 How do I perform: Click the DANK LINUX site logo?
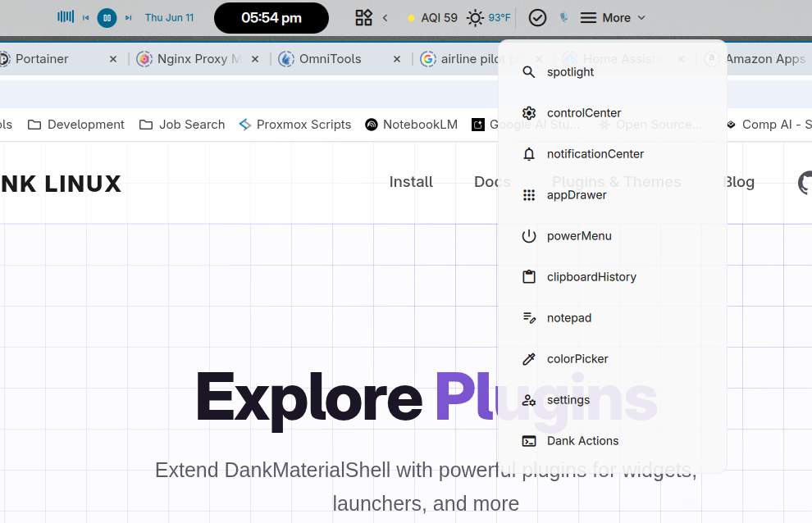(61, 184)
